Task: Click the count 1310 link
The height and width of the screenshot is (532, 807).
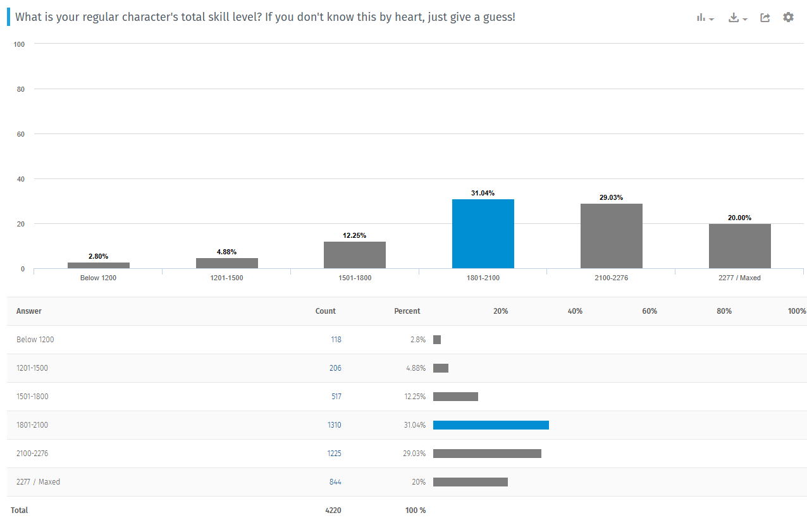Action: tap(334, 425)
